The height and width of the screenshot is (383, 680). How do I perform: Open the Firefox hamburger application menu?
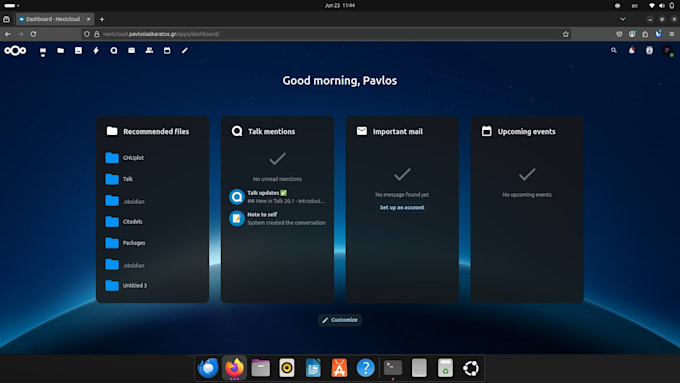point(672,34)
